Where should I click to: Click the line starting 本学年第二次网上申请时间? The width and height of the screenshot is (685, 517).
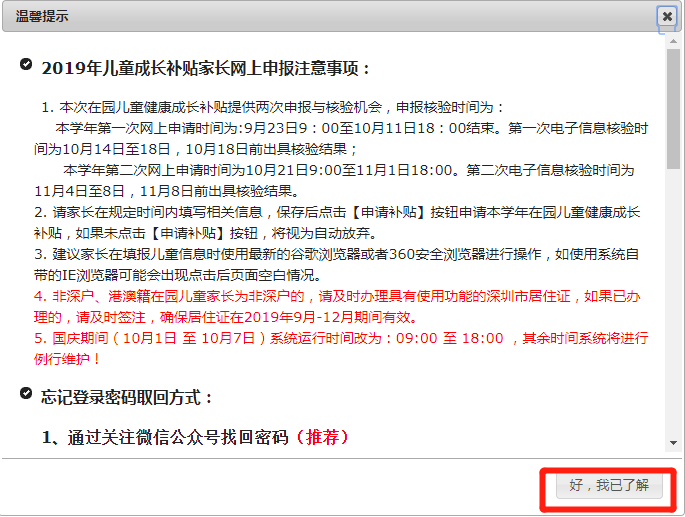349,170
